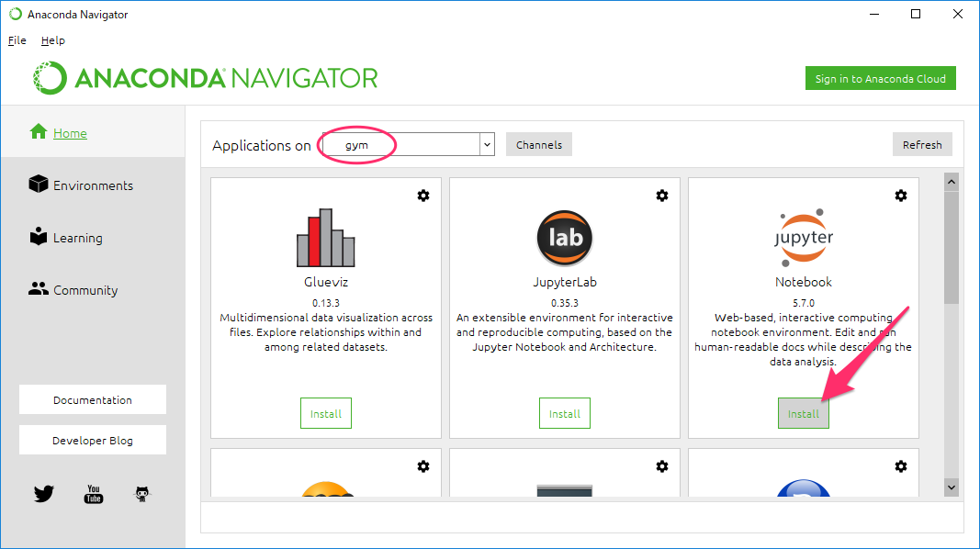Open settings gear of bottom-left app card
Screen dimensions: 980x549
[423, 466]
